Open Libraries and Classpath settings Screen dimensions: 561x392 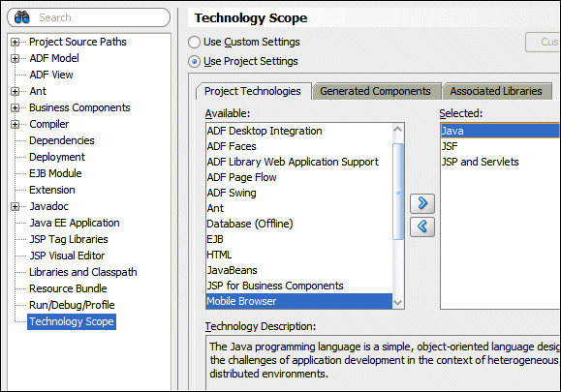click(83, 272)
